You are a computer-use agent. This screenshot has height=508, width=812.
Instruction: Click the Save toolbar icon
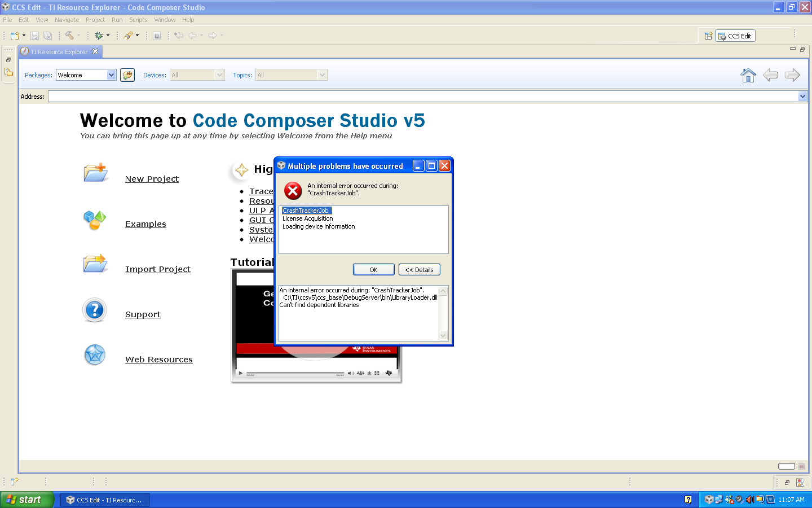coord(34,36)
